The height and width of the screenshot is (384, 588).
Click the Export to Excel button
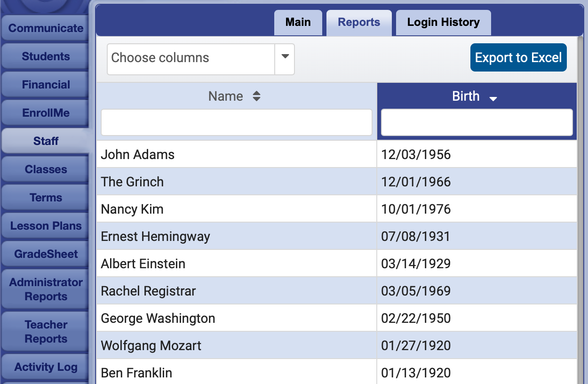518,58
